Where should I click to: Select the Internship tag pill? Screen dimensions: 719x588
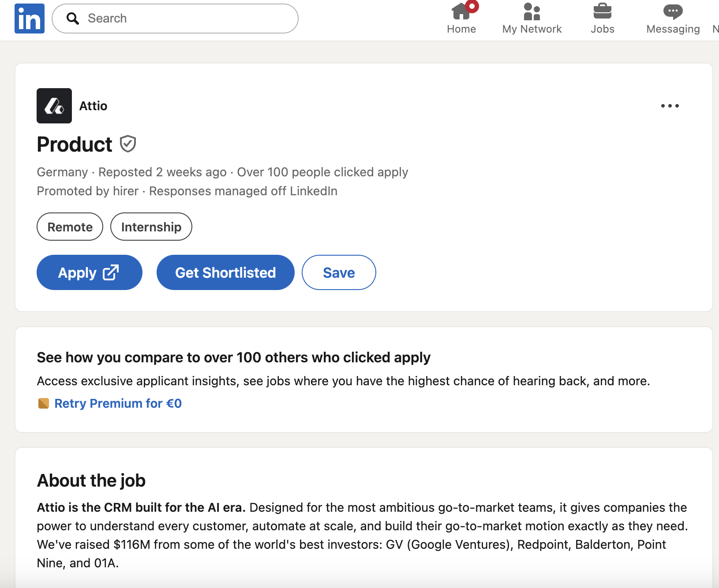point(151,227)
